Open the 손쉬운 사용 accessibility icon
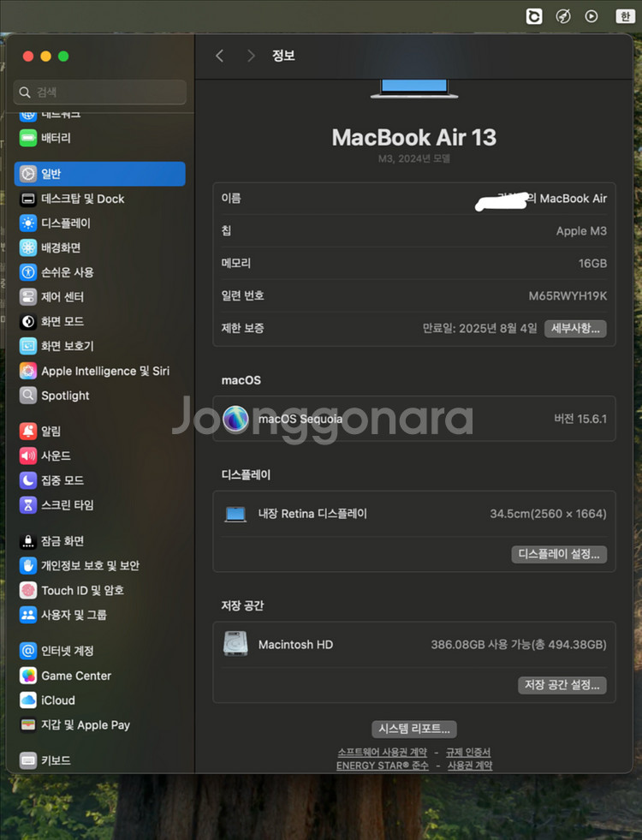 click(28, 272)
